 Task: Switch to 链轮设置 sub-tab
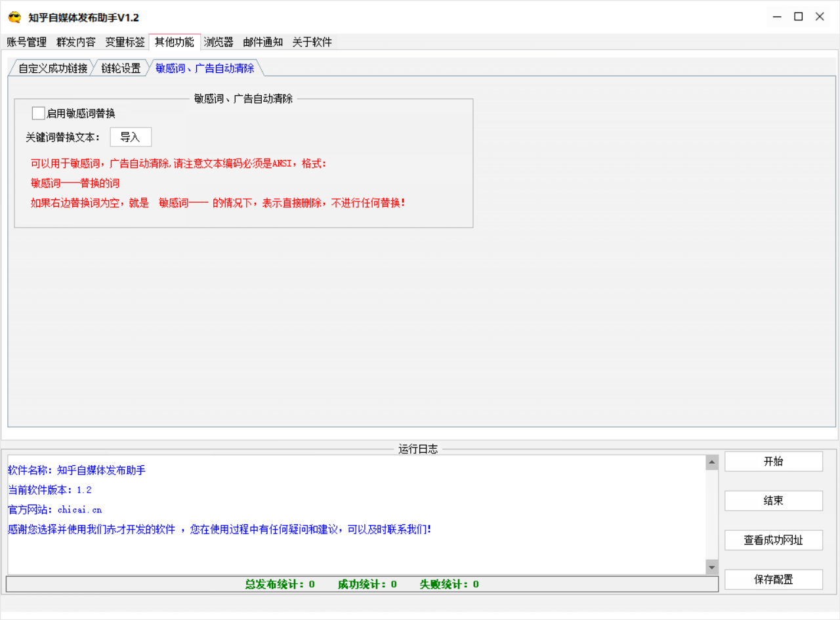(121, 68)
